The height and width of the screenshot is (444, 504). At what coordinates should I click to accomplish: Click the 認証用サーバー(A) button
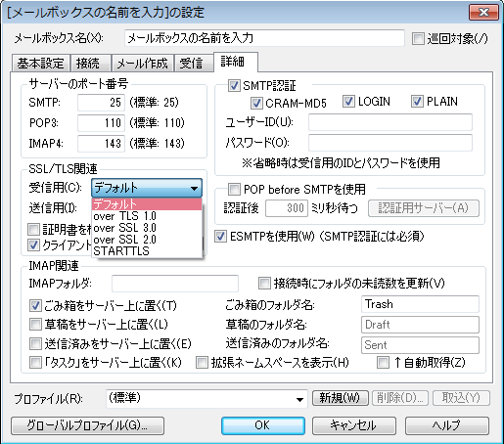pos(424,208)
